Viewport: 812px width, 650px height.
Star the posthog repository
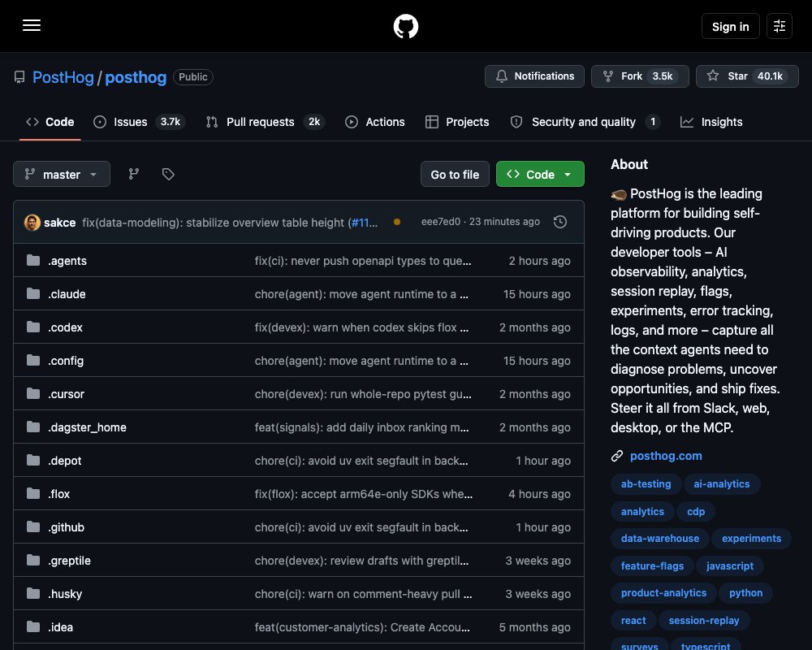point(747,76)
